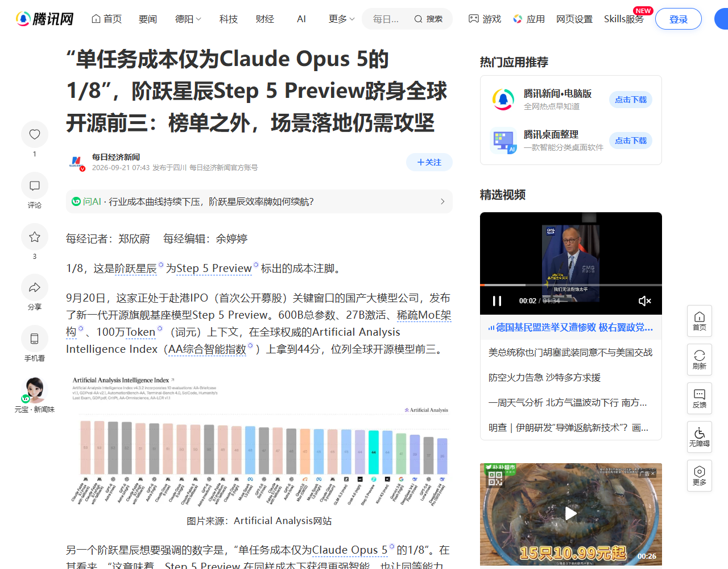Image resolution: width=728 pixels, height=569 pixels.
Task: Click the 搜索 magnifier button
Action: tap(428, 19)
